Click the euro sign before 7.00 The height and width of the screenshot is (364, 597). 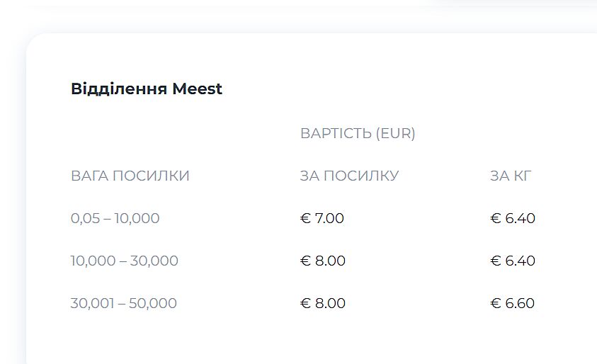point(306,218)
